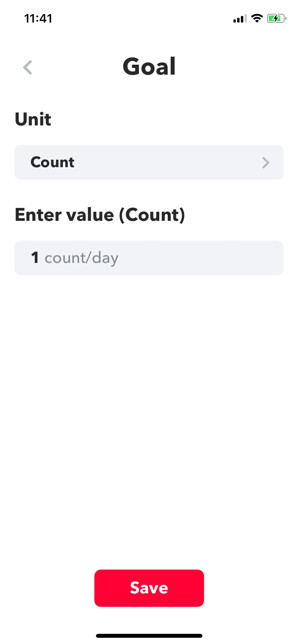Expand unit options via right chevron

(x=265, y=163)
